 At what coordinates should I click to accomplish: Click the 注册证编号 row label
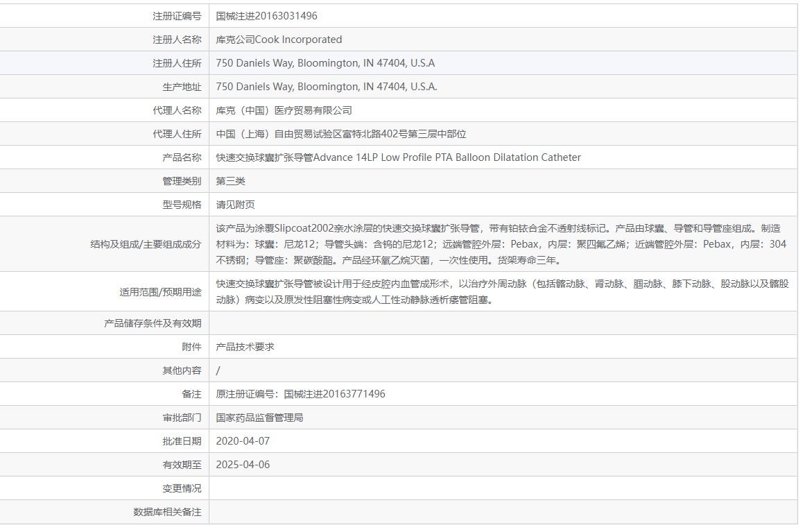click(x=177, y=16)
